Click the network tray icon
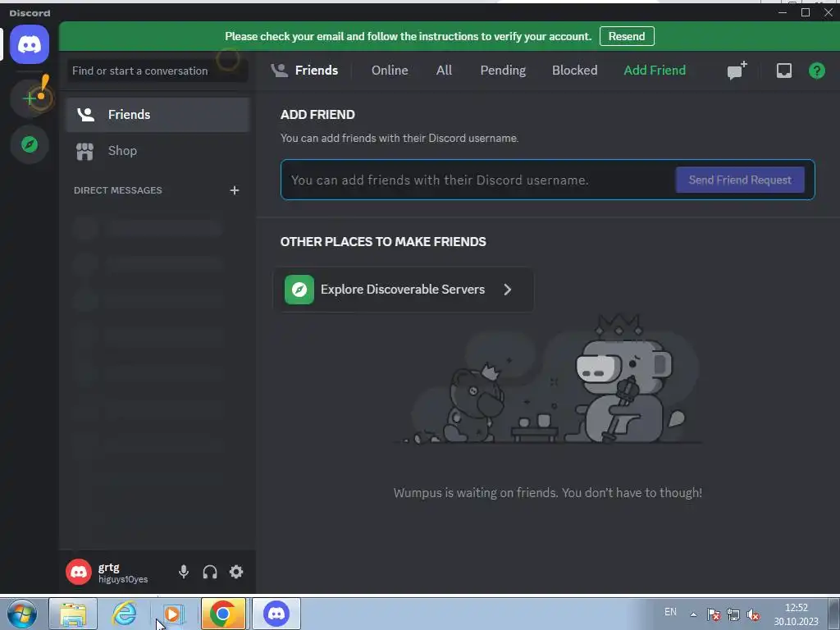This screenshot has width=840, height=630. coord(733,614)
